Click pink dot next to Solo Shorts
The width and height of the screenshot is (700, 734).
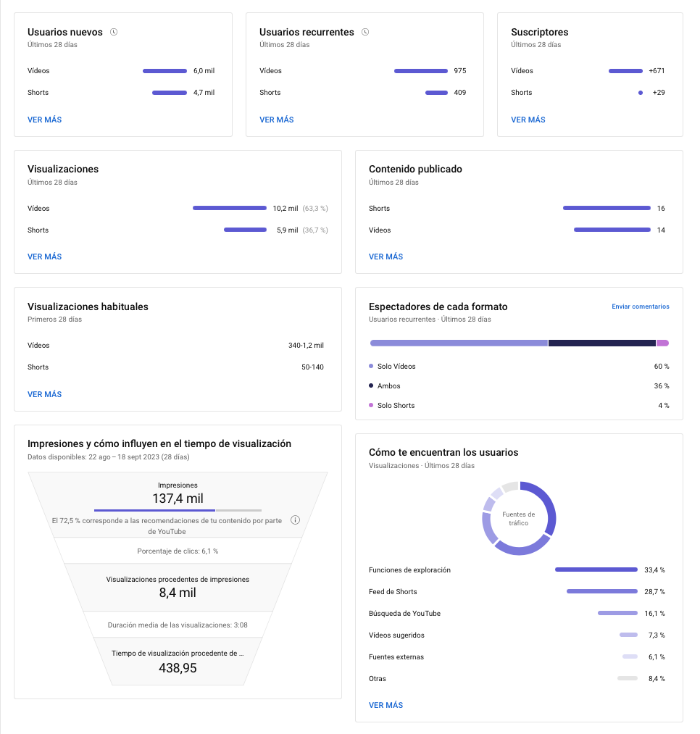pyautogui.click(x=371, y=406)
